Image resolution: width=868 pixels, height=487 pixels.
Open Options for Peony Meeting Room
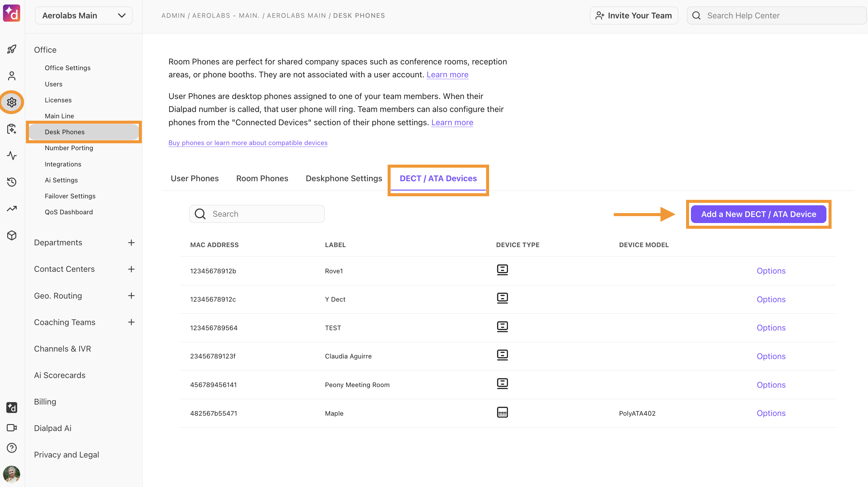[771, 385]
